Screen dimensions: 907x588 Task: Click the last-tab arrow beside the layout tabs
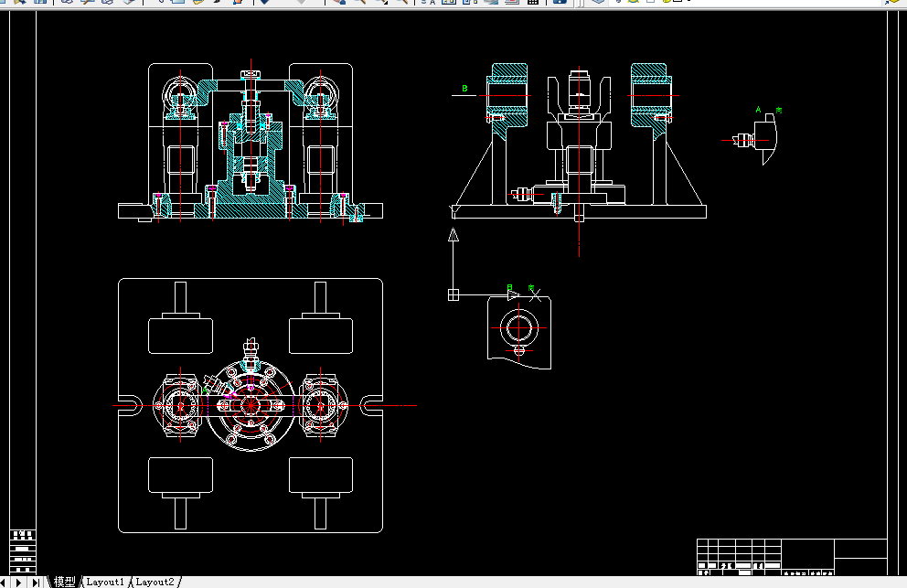click(x=36, y=583)
